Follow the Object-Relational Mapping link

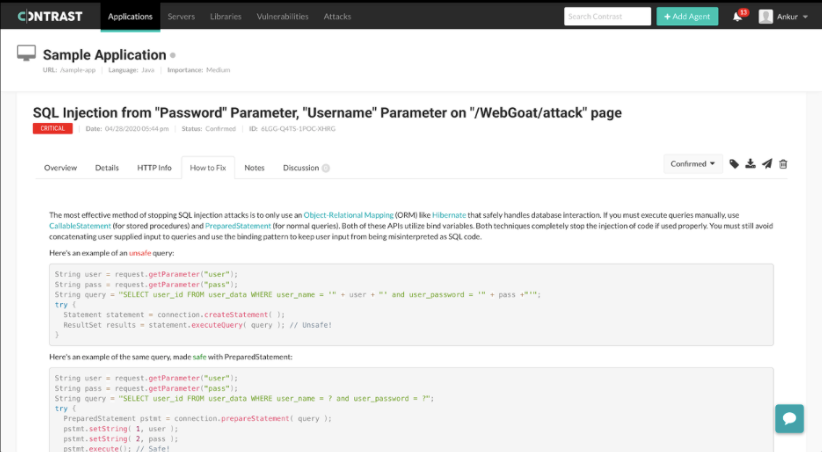(348, 215)
